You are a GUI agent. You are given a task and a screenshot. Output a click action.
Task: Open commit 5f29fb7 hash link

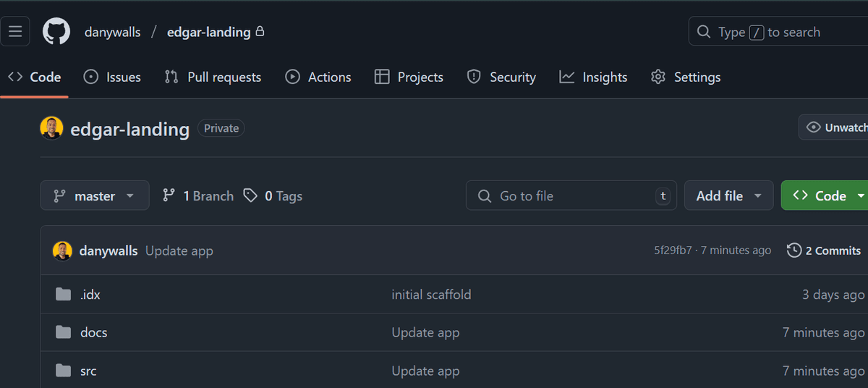pos(673,250)
